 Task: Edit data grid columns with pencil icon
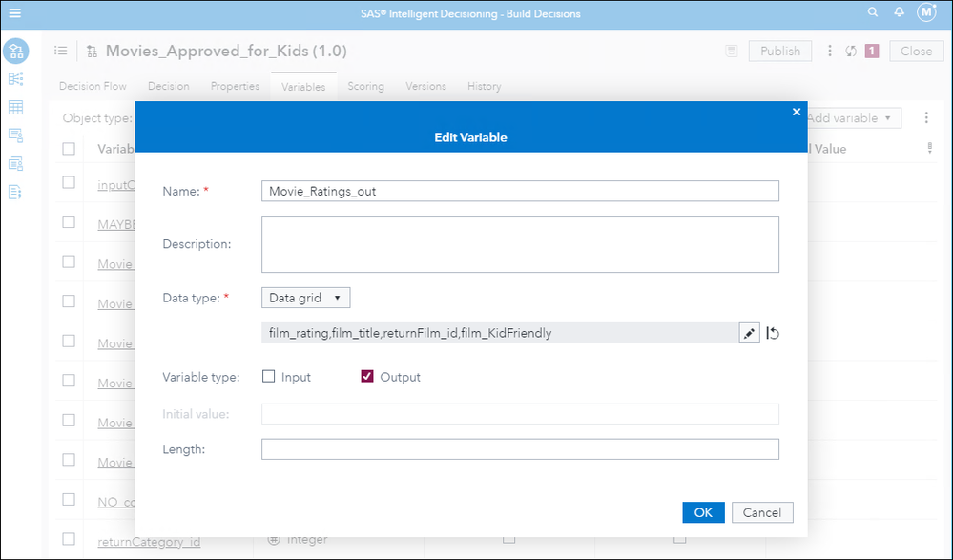tap(750, 333)
